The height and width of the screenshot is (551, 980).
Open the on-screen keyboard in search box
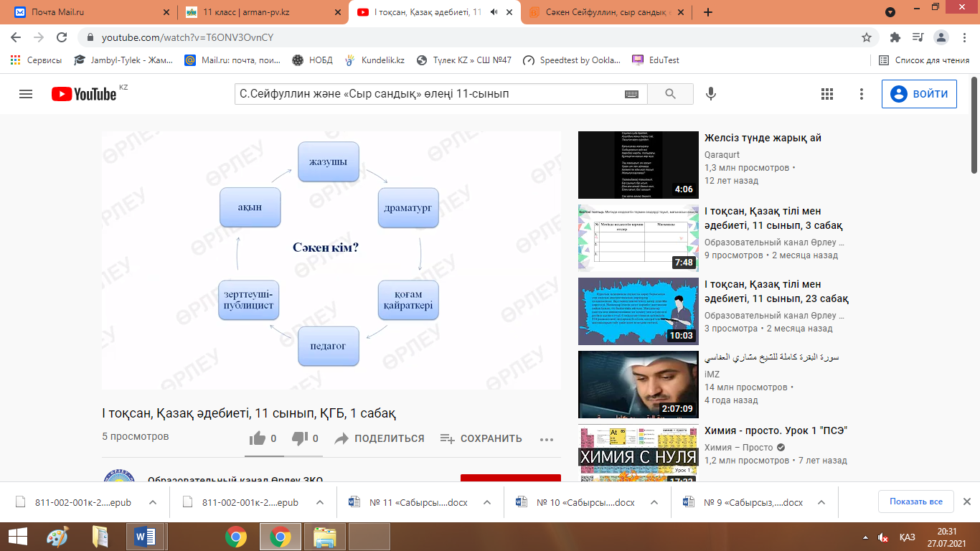pyautogui.click(x=631, y=94)
